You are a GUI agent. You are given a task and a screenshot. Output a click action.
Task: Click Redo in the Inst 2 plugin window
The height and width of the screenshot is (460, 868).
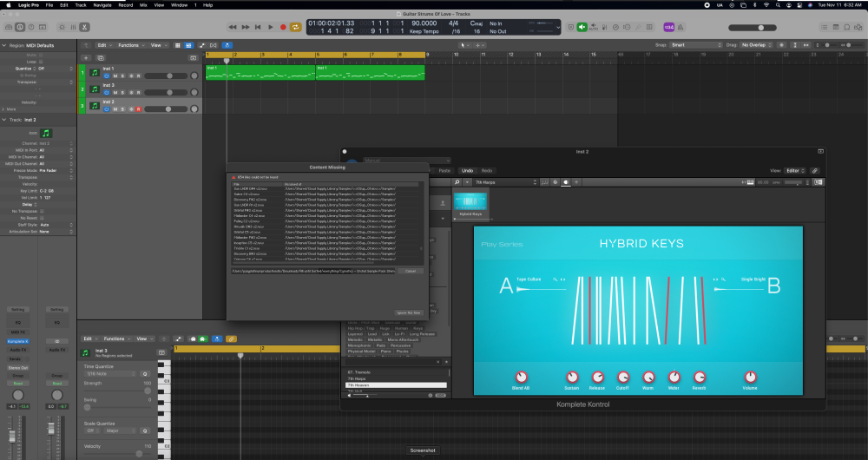[x=487, y=170]
